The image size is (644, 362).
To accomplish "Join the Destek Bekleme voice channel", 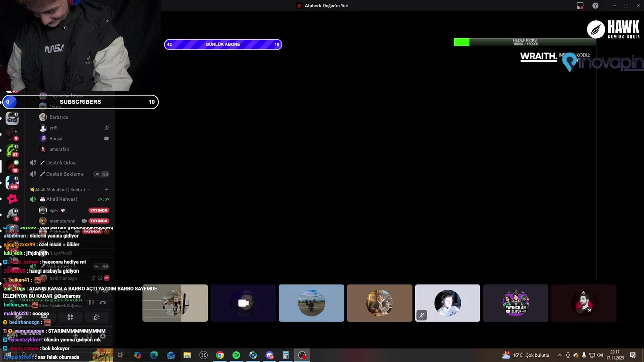I will tap(69, 174).
